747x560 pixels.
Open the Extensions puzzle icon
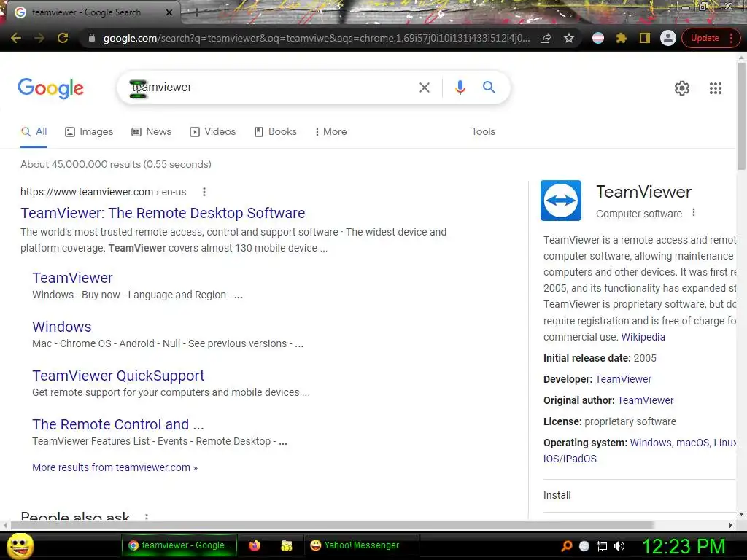[x=622, y=38]
